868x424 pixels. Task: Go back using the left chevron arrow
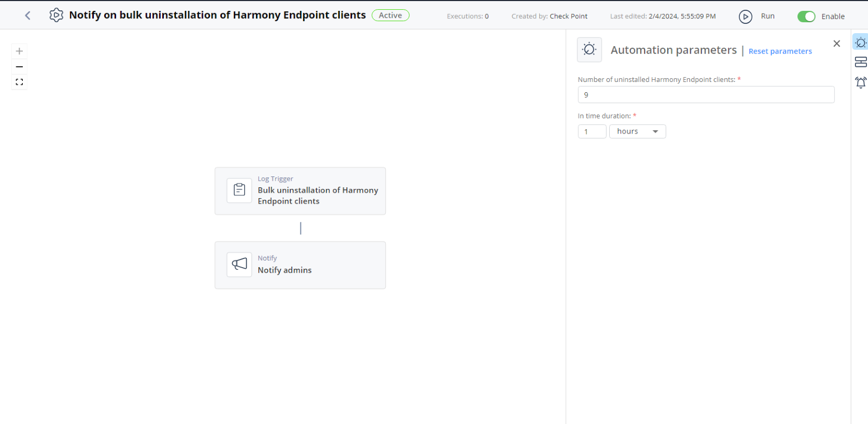[28, 16]
